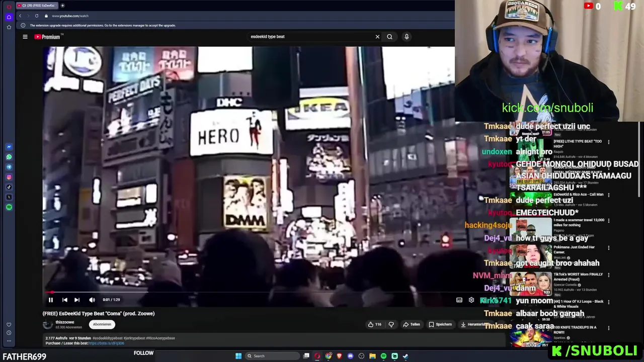The height and width of the screenshot is (362, 644).
Task: Open sidebar history clock icon
Action: pos(9,333)
